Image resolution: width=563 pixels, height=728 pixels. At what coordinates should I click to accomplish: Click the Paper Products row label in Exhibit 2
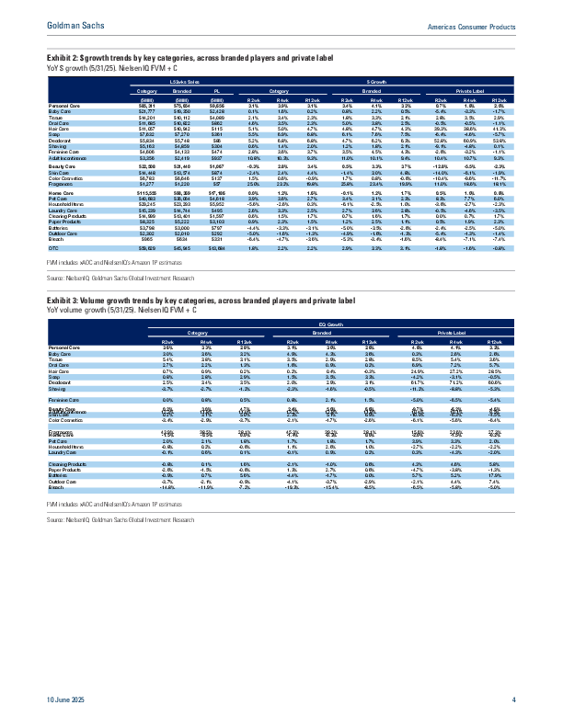click(x=64, y=222)
